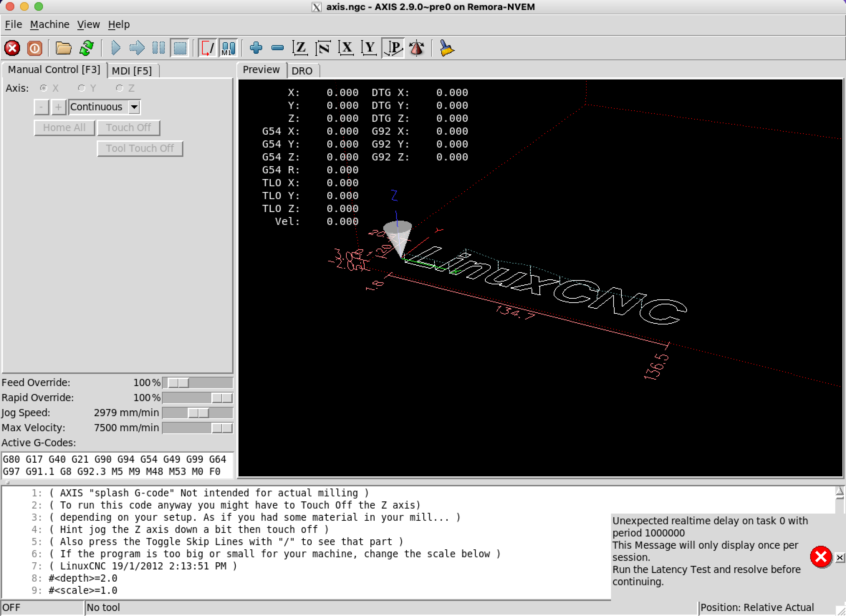Run the program with play icon
Image resolution: width=846 pixels, height=616 pixels.
click(x=116, y=48)
